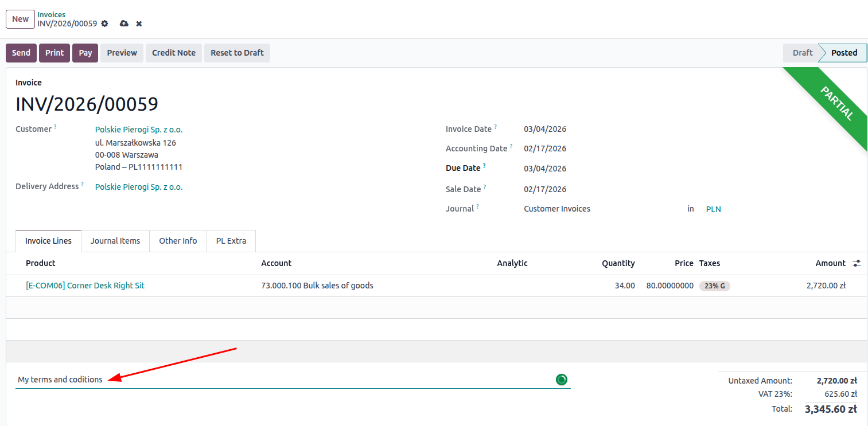Click Reset to Draft button

click(x=237, y=53)
